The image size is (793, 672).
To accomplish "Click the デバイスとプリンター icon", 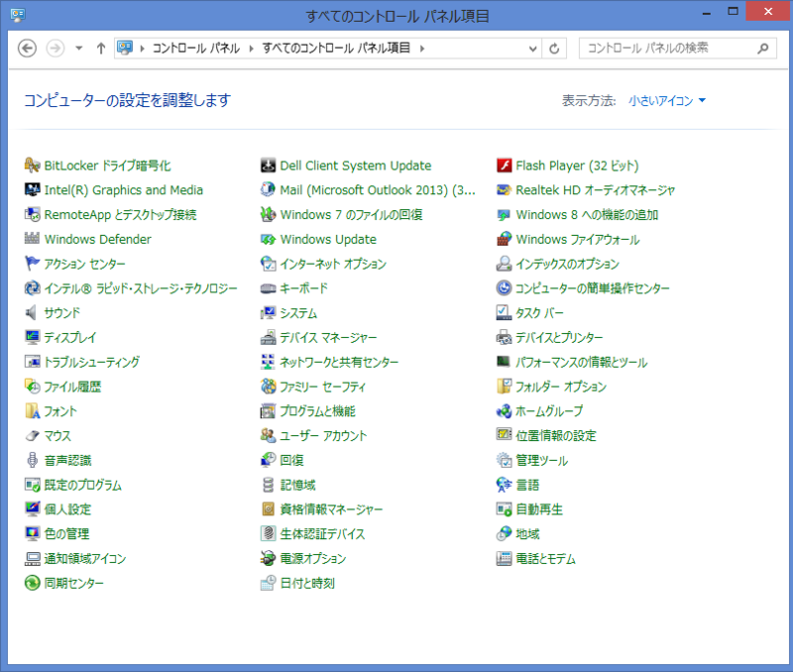I will tap(505, 337).
